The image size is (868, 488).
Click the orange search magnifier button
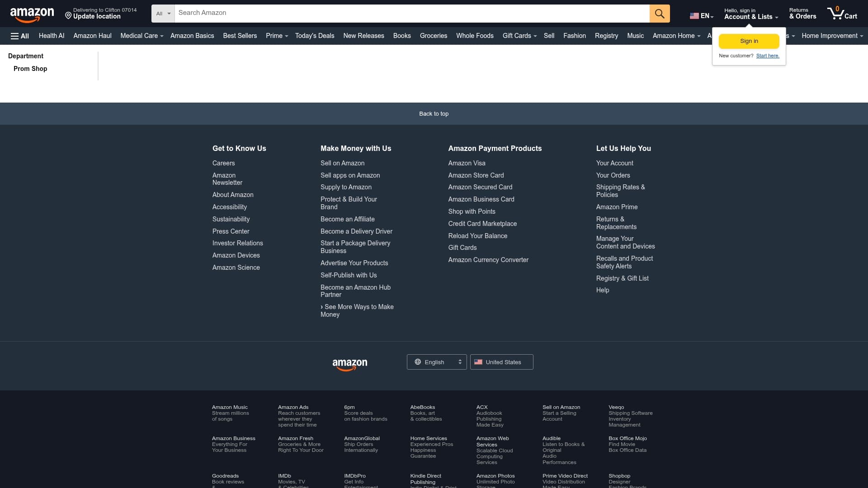click(660, 14)
